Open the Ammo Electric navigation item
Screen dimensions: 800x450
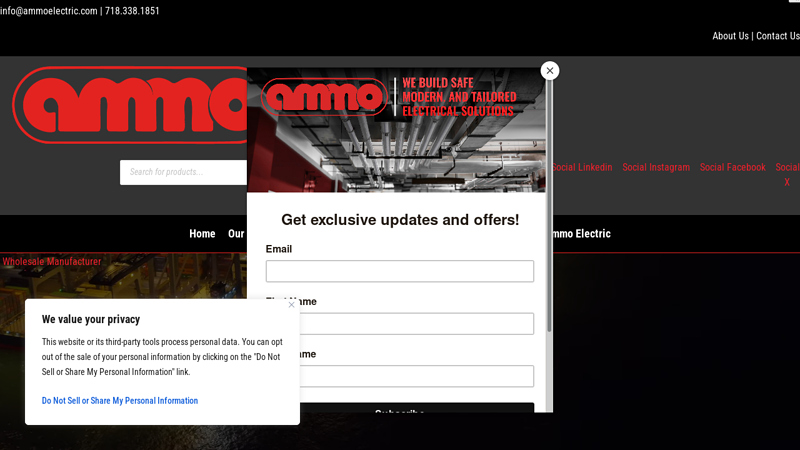582,234
